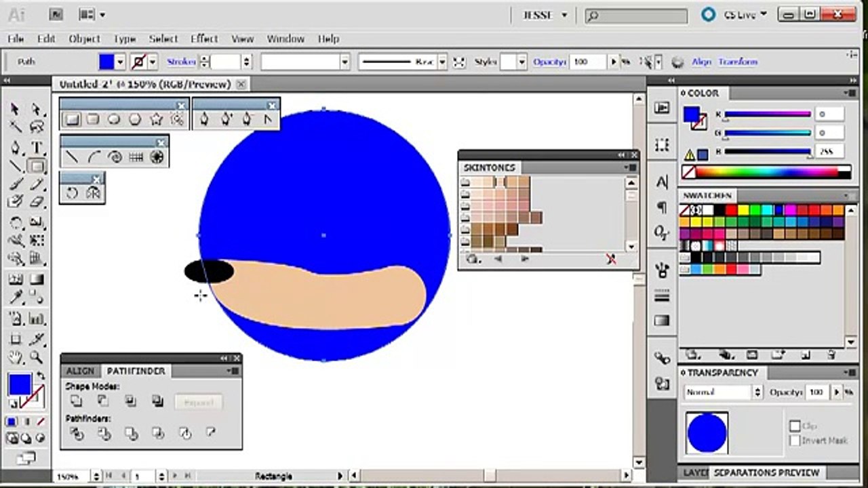
Task: Choose the Reflect tool in small floating panel
Action: tap(93, 193)
